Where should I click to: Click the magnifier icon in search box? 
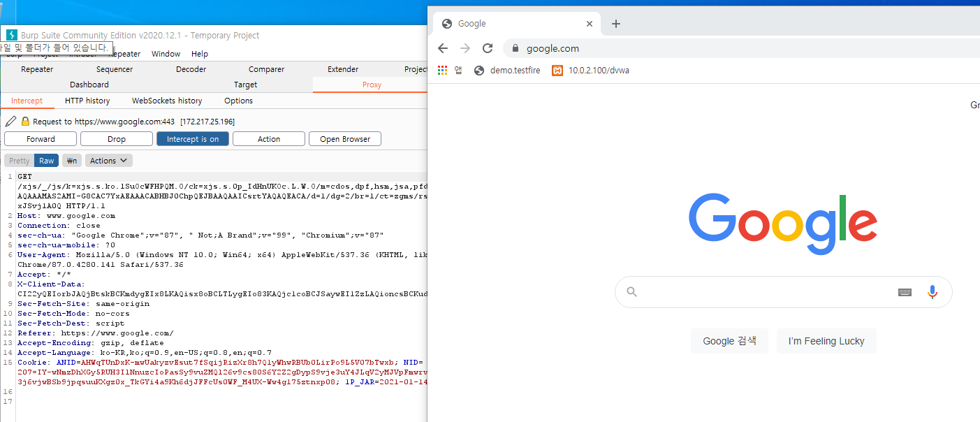coord(632,292)
